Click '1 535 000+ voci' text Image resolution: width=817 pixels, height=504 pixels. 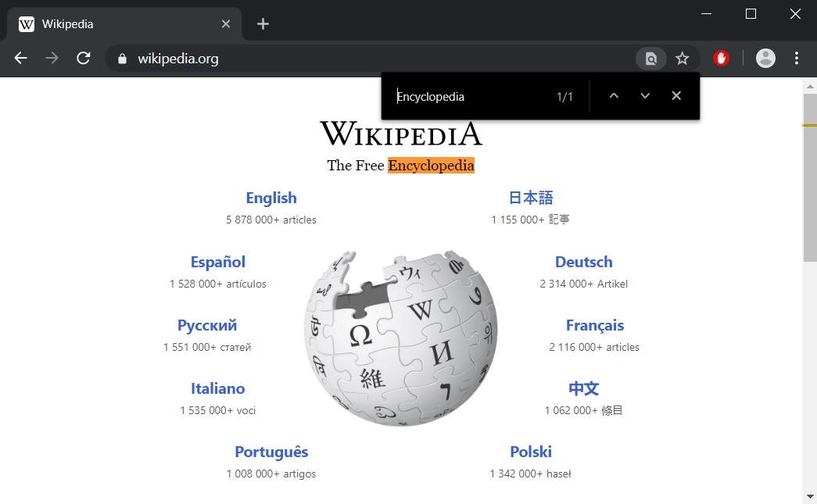coord(218,410)
